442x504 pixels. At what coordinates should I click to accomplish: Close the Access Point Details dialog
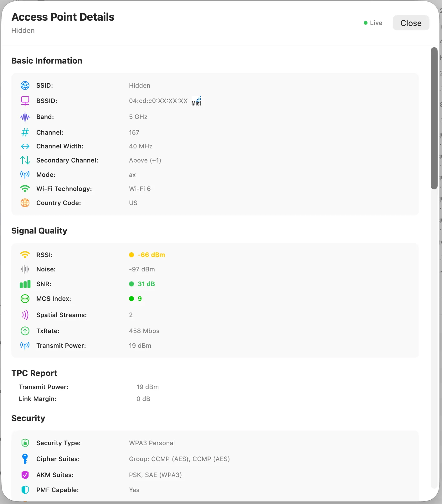coord(411,23)
